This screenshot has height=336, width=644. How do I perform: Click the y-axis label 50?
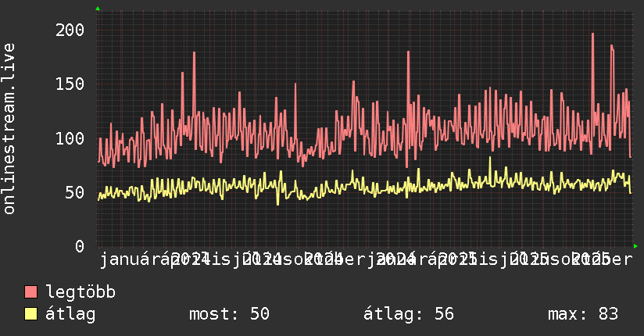(x=75, y=193)
